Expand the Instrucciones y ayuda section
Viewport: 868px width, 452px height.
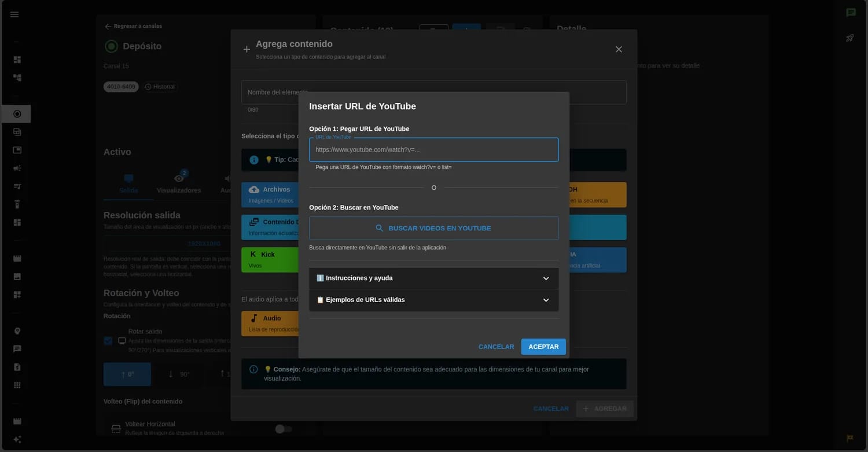(434, 278)
